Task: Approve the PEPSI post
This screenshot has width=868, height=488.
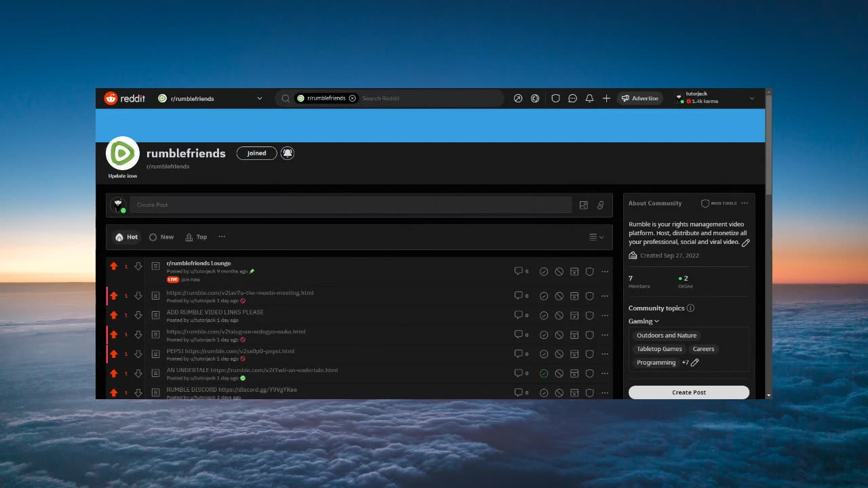Action: point(544,354)
